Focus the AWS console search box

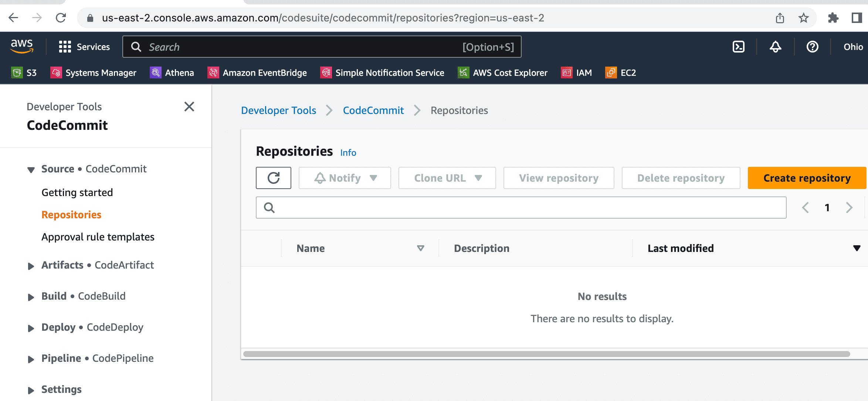click(x=322, y=47)
